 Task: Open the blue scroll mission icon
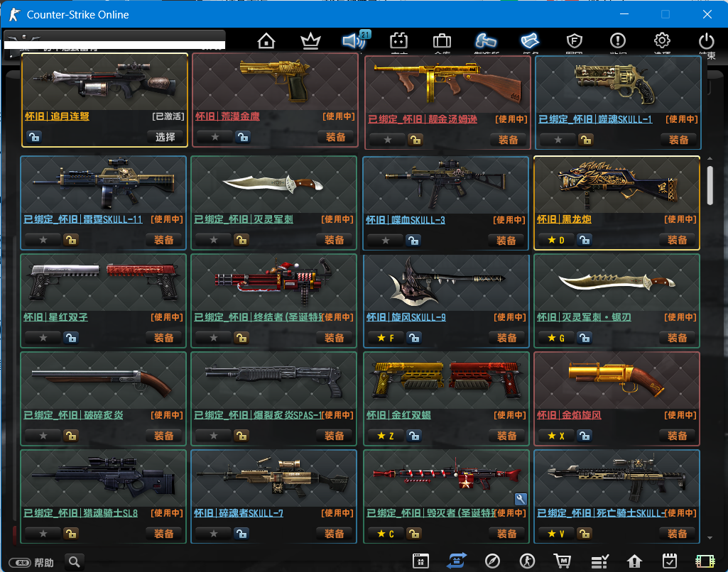pos(530,41)
